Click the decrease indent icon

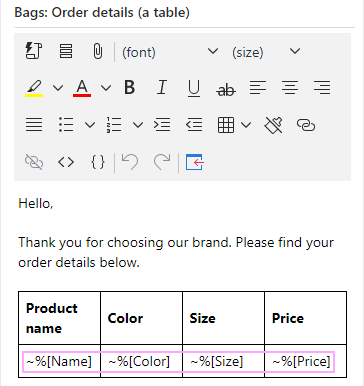tap(194, 125)
